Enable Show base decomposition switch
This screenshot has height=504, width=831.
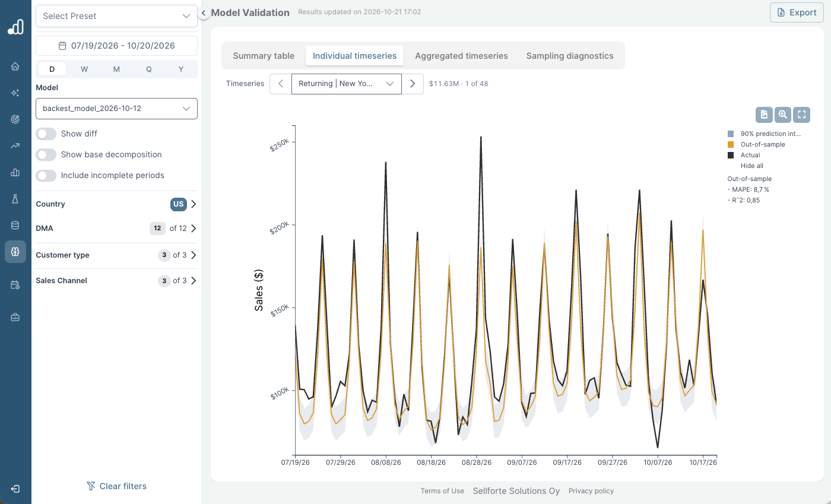(x=46, y=154)
